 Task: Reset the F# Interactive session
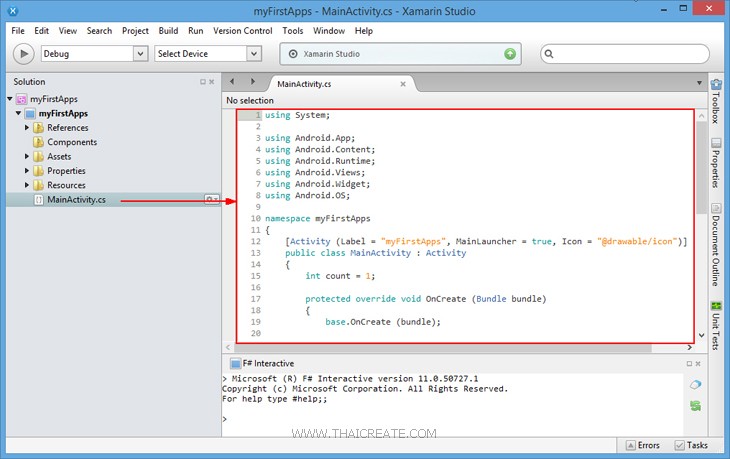point(696,406)
